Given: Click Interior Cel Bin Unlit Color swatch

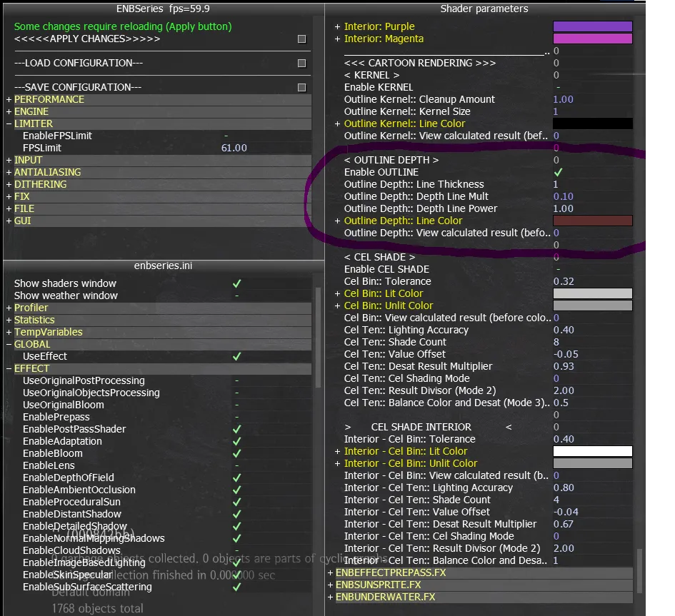Looking at the screenshot, I should click(x=592, y=463).
